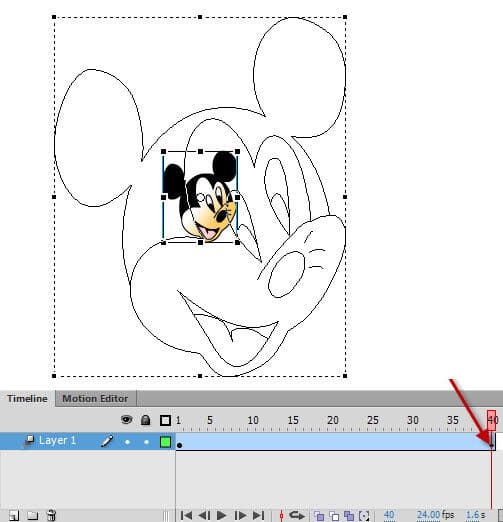
Task: Click the current frame value 40
Action: click(x=389, y=515)
